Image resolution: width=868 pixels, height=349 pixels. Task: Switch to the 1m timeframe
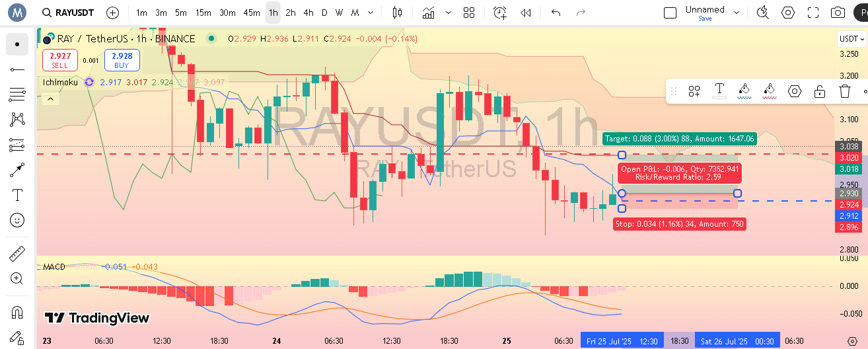click(141, 13)
